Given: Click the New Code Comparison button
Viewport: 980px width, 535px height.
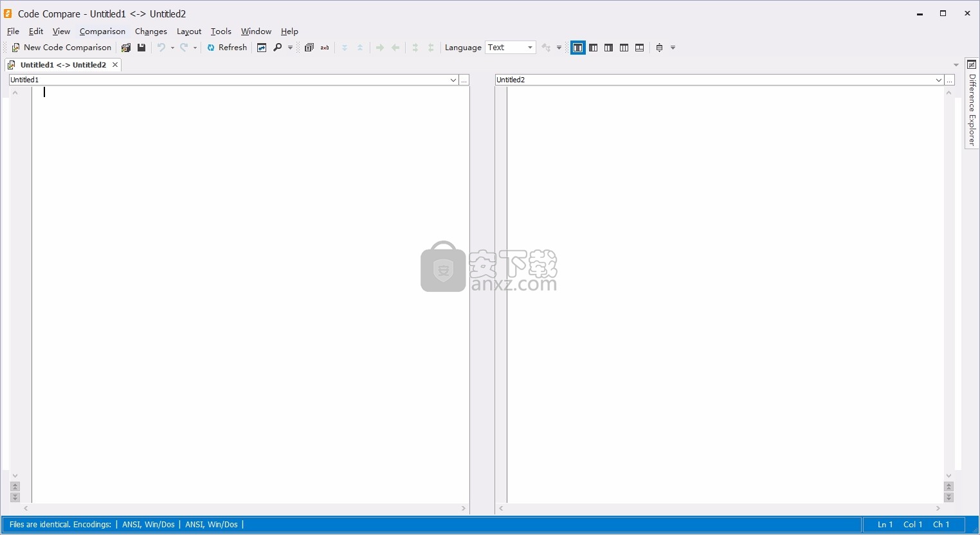Looking at the screenshot, I should (x=62, y=48).
